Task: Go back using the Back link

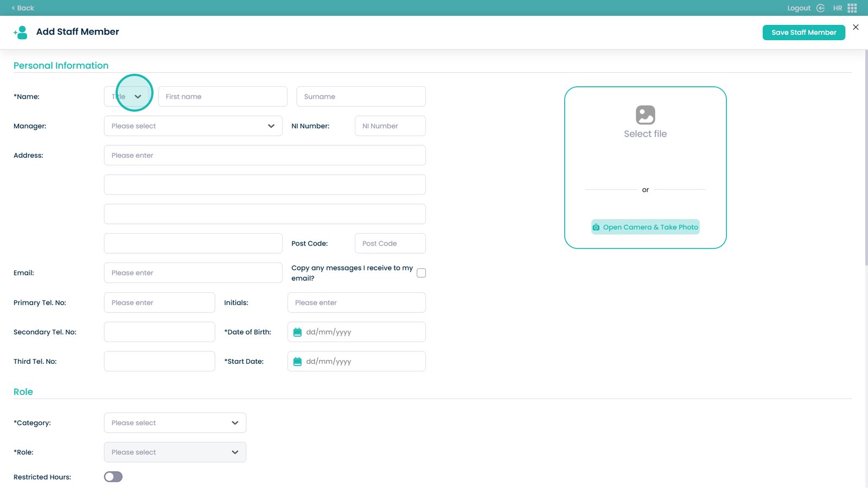Action: (x=23, y=8)
